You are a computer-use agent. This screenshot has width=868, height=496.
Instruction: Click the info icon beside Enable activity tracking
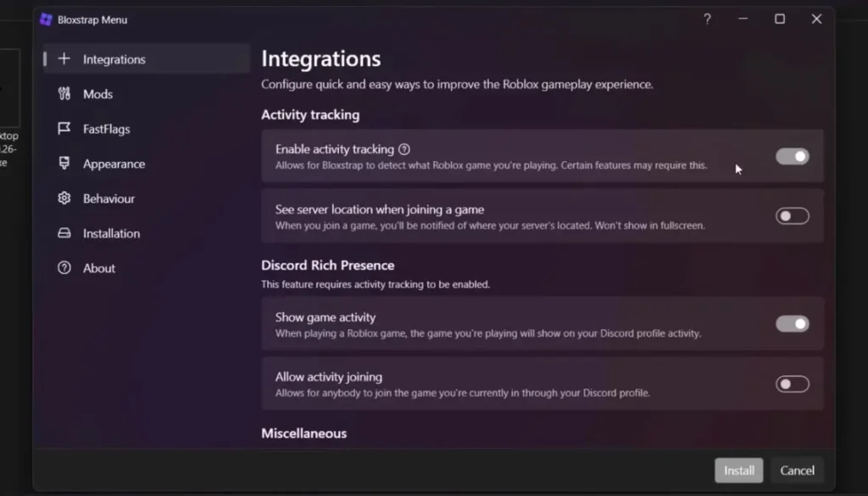pyautogui.click(x=404, y=149)
